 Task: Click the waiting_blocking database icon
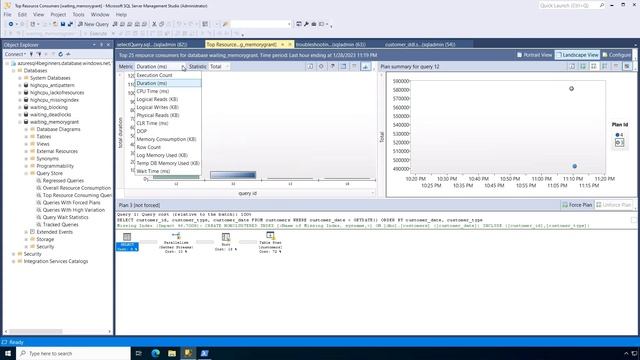26,107
